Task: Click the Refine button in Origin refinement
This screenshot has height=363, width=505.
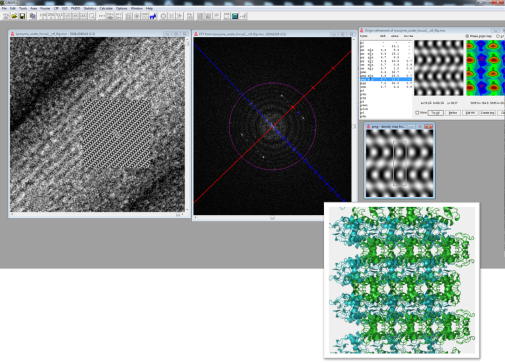Action: (x=453, y=113)
